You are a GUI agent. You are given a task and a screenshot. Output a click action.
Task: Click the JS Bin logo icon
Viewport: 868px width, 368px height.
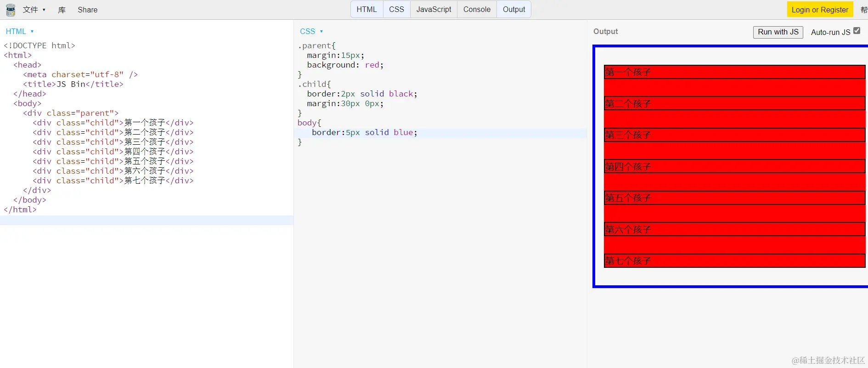coord(10,10)
